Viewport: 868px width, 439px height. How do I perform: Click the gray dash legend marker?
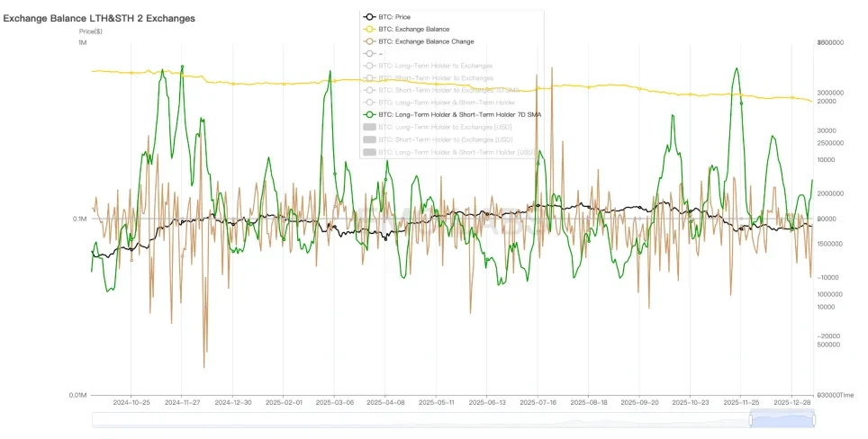point(369,54)
